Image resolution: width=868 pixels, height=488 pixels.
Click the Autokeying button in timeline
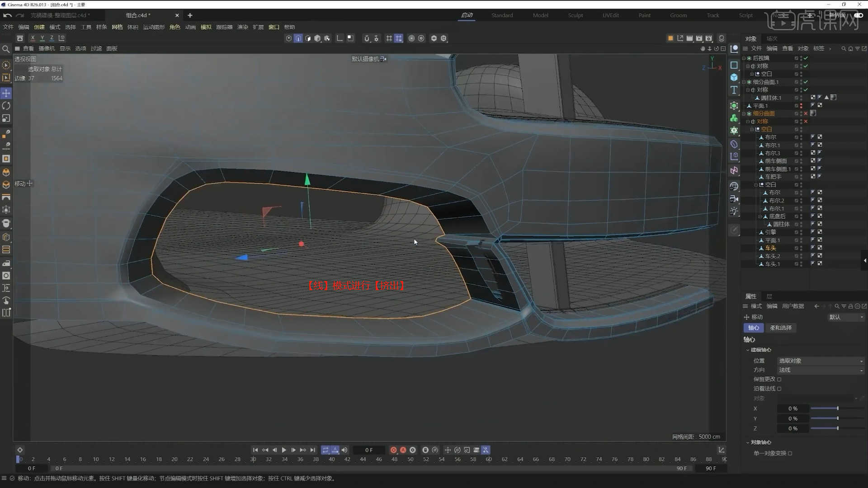[x=403, y=450]
